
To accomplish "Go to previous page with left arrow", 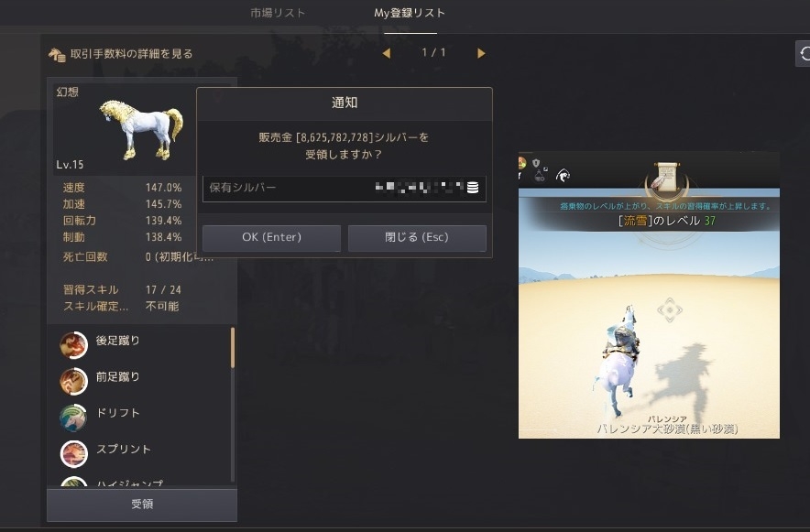I will click(387, 53).
